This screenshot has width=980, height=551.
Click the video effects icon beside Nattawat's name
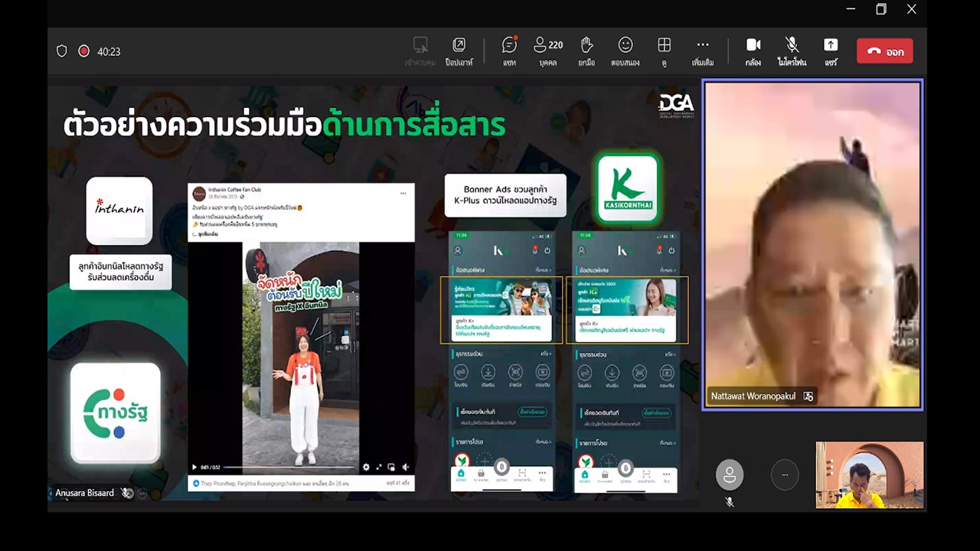[808, 396]
